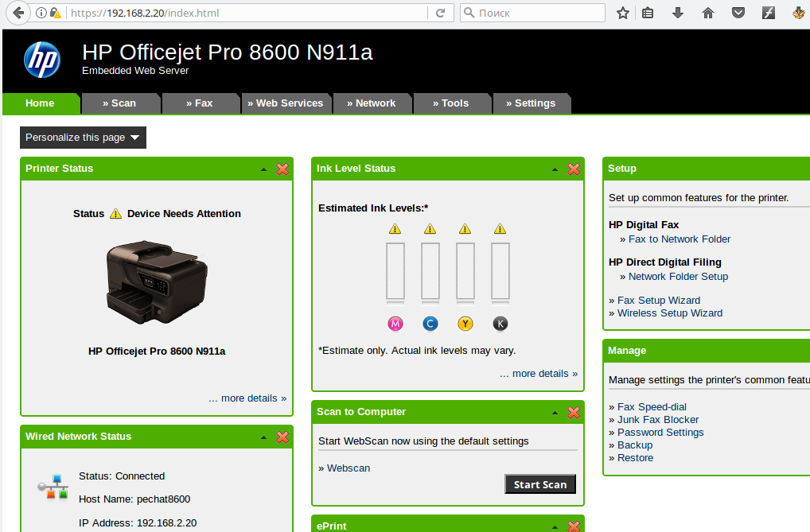
Task: Click the search magnifier icon
Action: (x=469, y=13)
